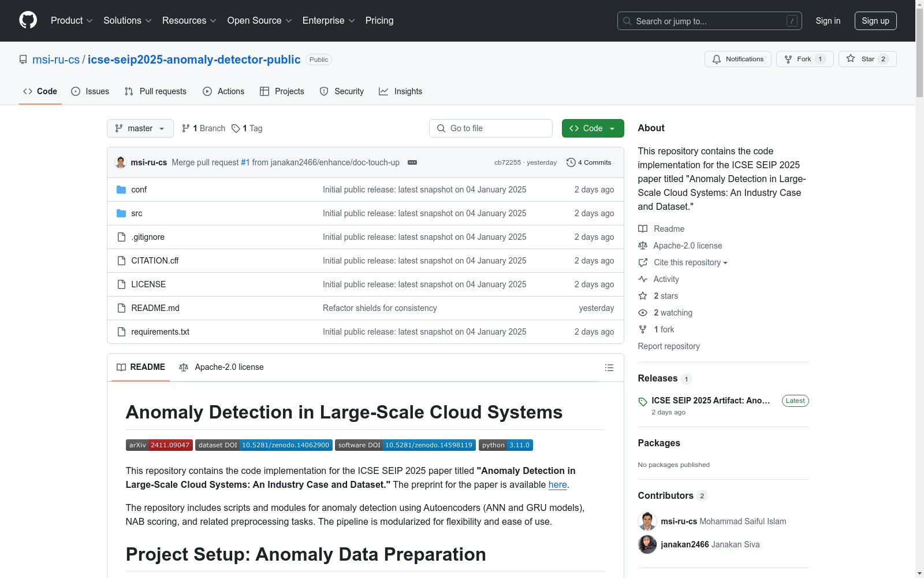Click msi-ru-cs avatar in commit bar
The width and height of the screenshot is (924, 578).
pyautogui.click(x=121, y=162)
